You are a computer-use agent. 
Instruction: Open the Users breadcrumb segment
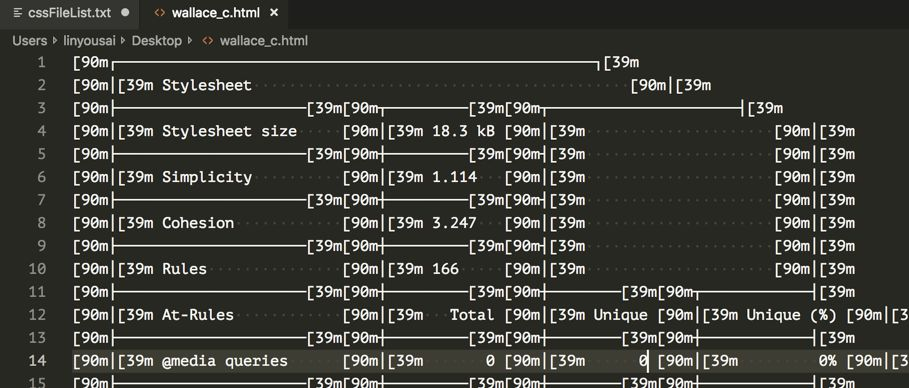click(x=30, y=41)
